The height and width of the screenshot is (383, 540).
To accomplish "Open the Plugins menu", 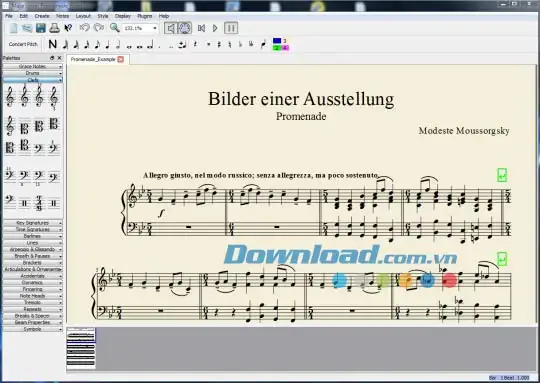I will 145,16.
